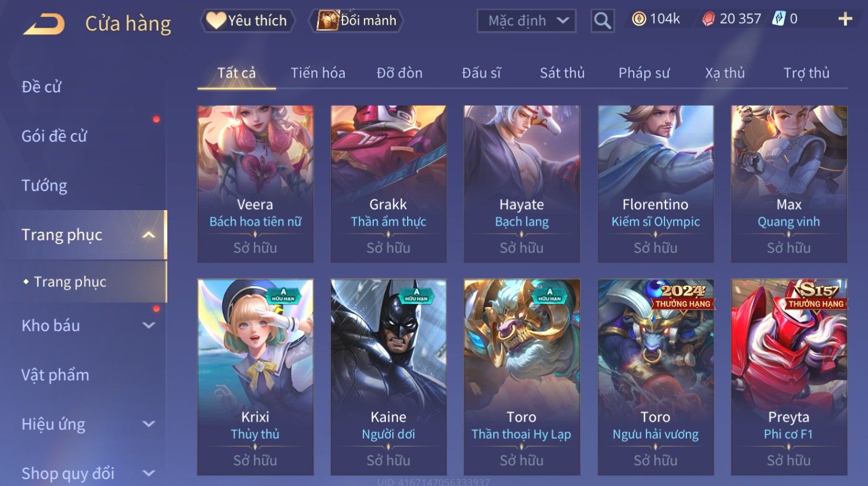Open Kaine Người dơi skin card

(x=388, y=377)
